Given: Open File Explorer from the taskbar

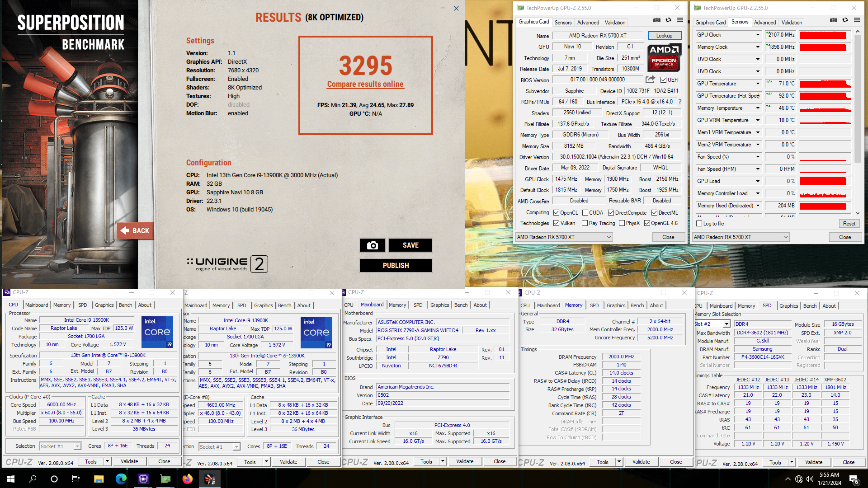Looking at the screenshot, I should (x=99, y=479).
